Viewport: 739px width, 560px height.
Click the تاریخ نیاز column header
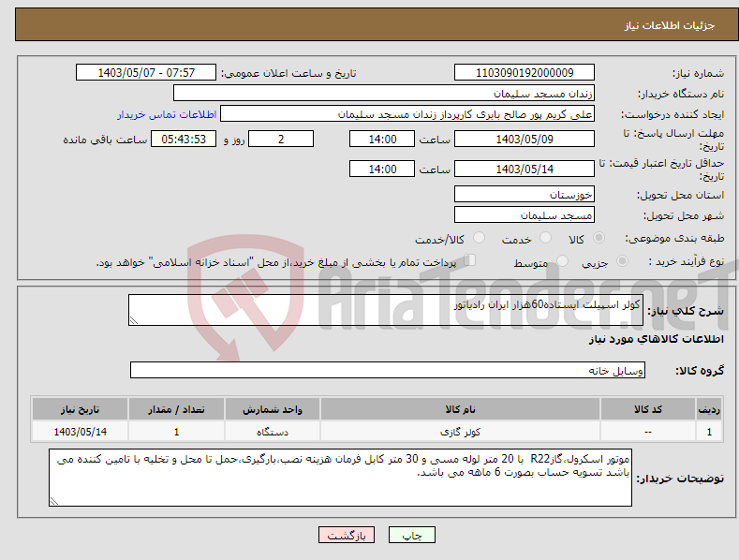(x=81, y=409)
